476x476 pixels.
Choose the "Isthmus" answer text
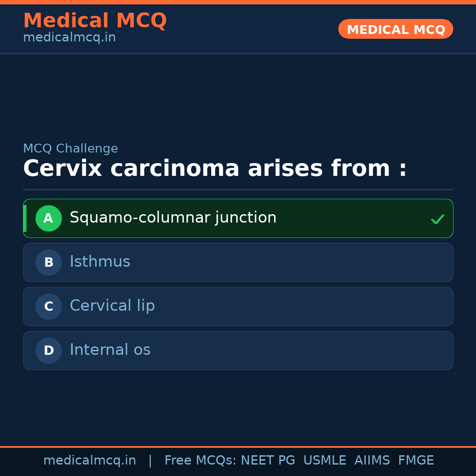100,262
